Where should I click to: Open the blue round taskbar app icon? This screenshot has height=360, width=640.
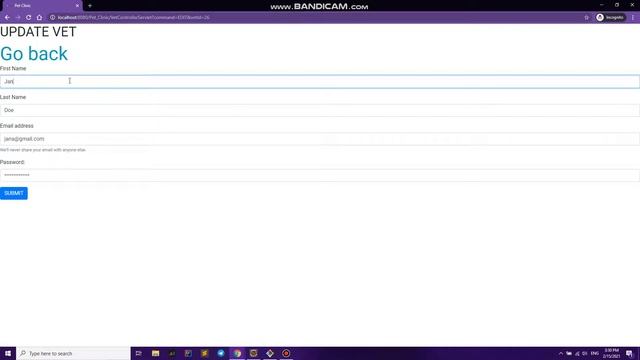pos(221,353)
